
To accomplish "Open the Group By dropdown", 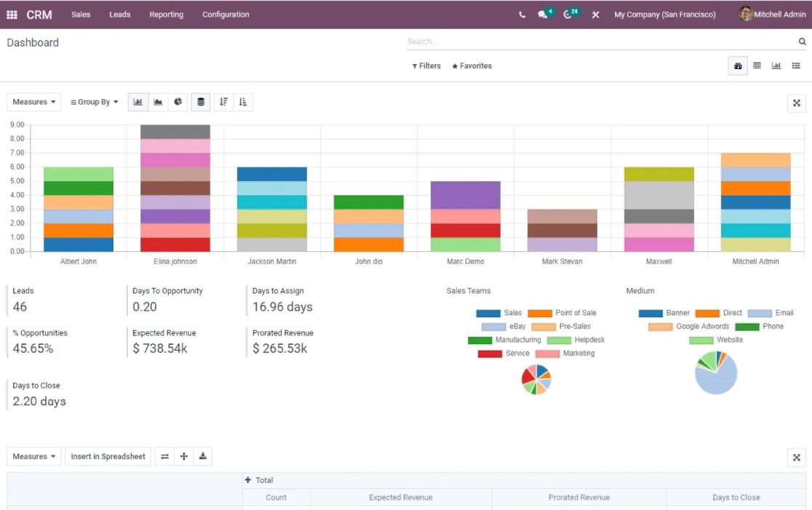I will point(95,102).
